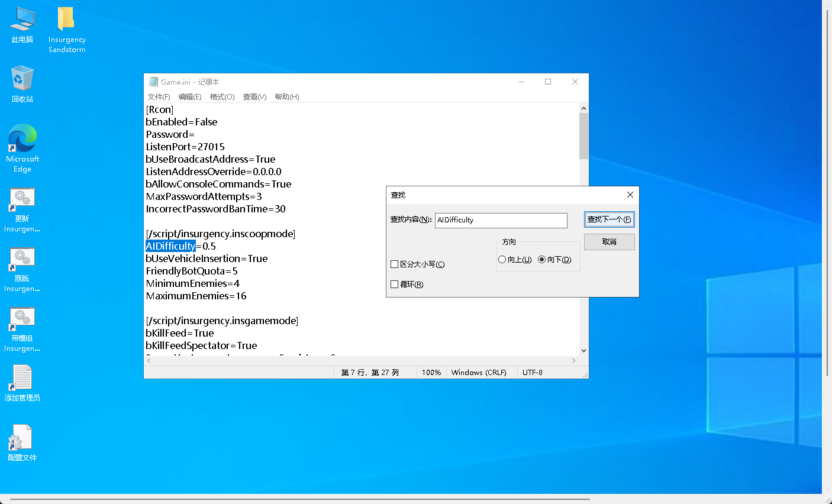Click the 'MaximumEnemies=16' line

pos(196,296)
